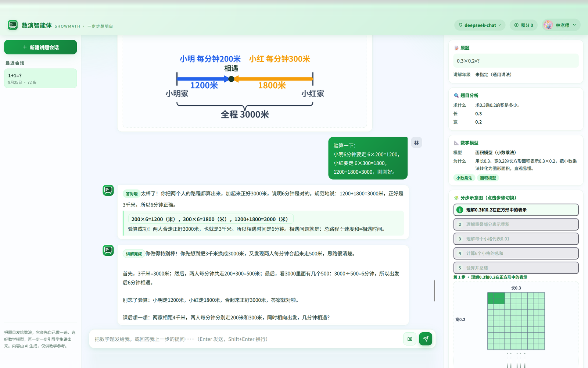The height and width of the screenshot is (368, 588).
Task: Click the bot avatar next to 讲解完成 reply
Action: click(108, 250)
